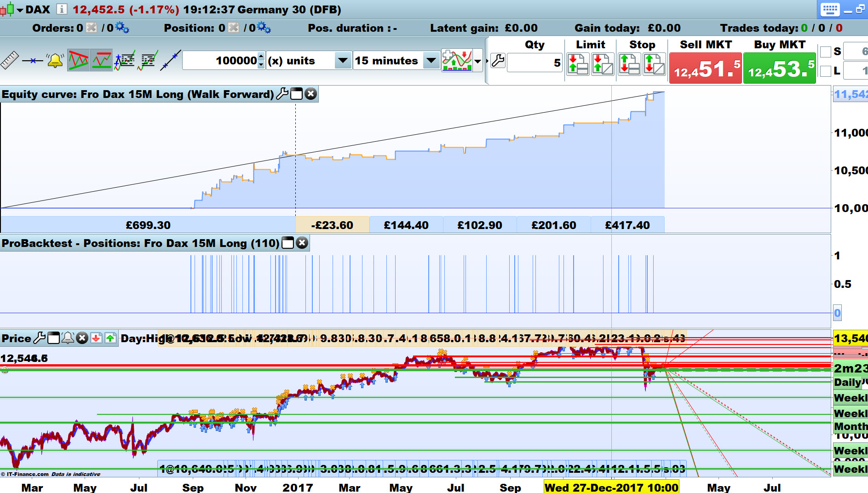The image size is (868, 493).
Task: Click the add indicator button
Action: tap(457, 60)
